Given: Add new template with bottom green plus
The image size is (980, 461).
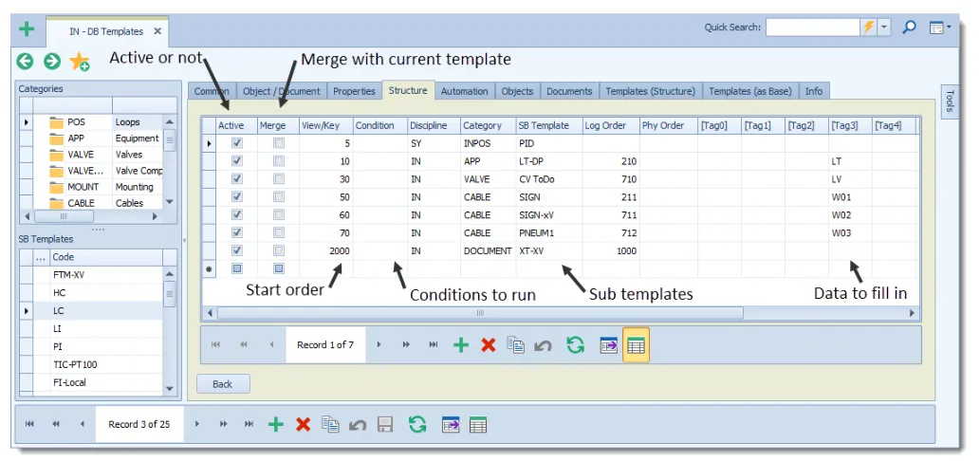Looking at the screenshot, I should tap(276, 425).
